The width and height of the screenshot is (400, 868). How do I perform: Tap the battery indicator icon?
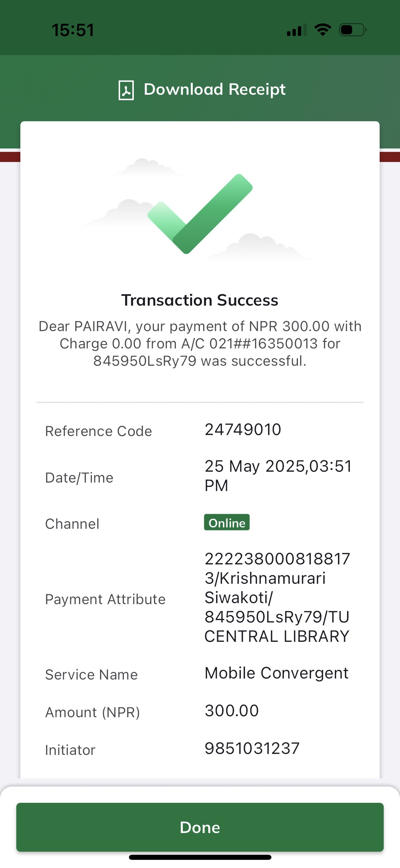[x=353, y=30]
